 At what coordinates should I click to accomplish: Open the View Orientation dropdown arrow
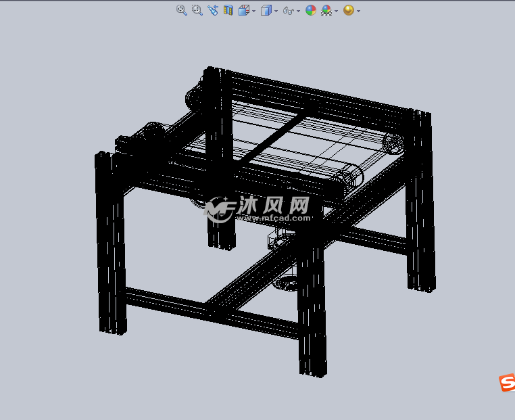click(x=254, y=11)
